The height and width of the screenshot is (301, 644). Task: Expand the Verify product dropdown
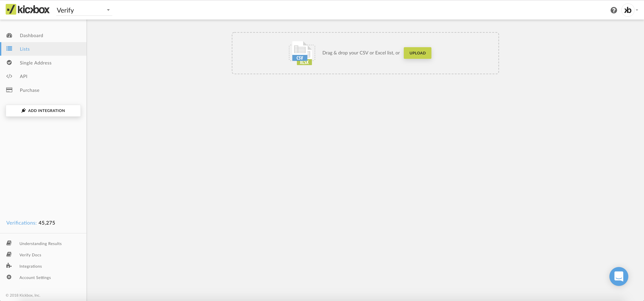[x=84, y=10]
